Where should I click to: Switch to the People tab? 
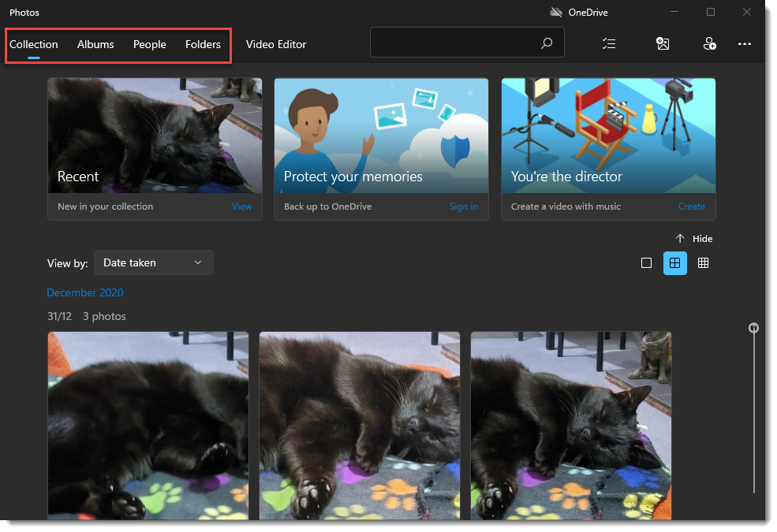(x=149, y=45)
